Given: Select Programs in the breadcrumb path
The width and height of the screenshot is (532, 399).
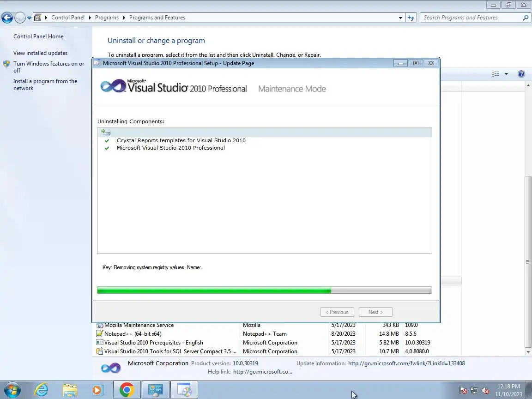Looking at the screenshot, I should (107, 18).
